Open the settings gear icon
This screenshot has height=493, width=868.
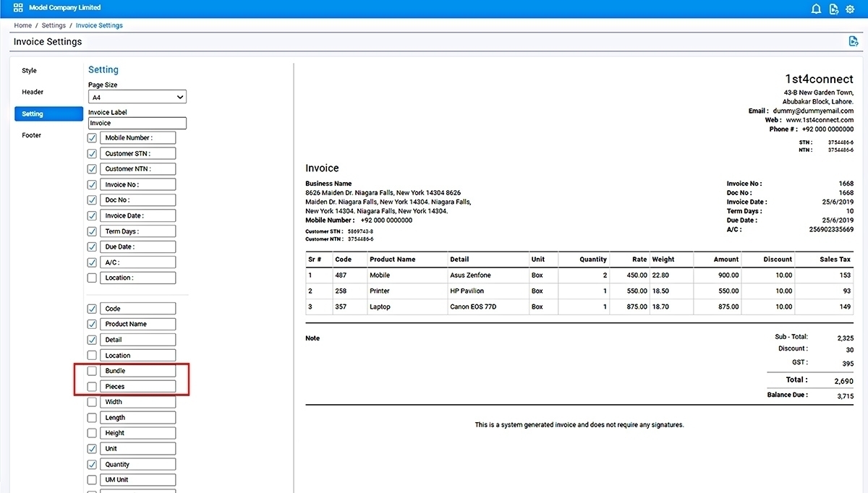click(x=850, y=9)
